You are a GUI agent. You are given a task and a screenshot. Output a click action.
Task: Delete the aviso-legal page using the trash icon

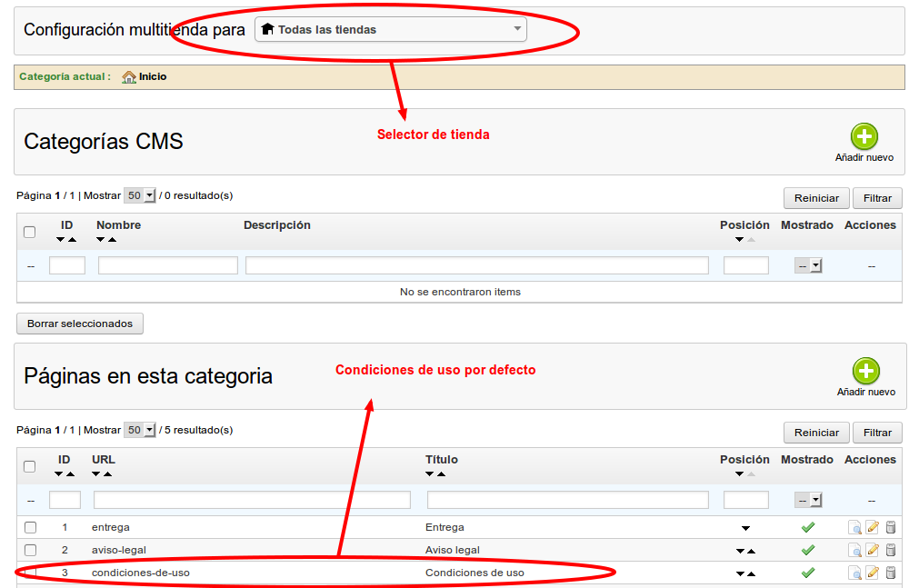[x=891, y=550]
